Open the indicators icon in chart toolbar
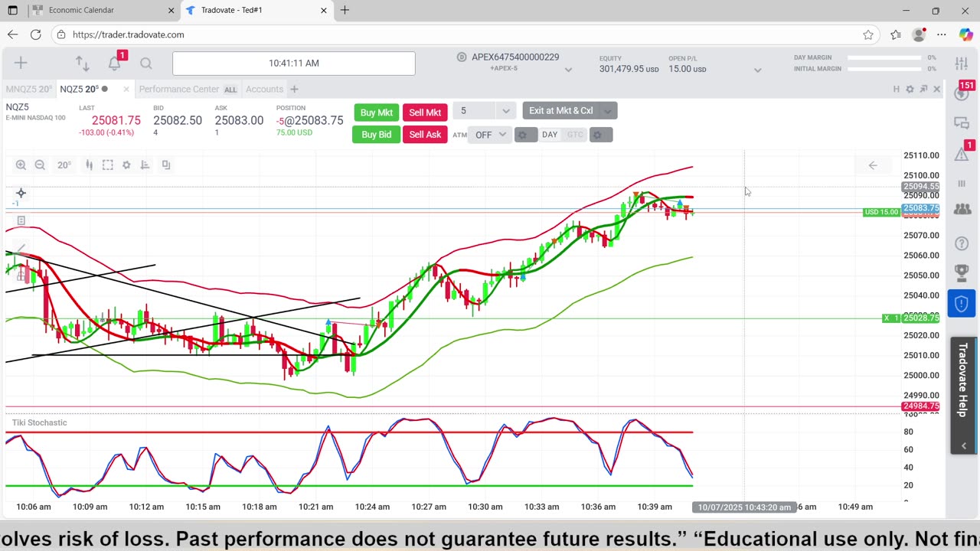Image resolution: width=980 pixels, height=551 pixels. 145,165
